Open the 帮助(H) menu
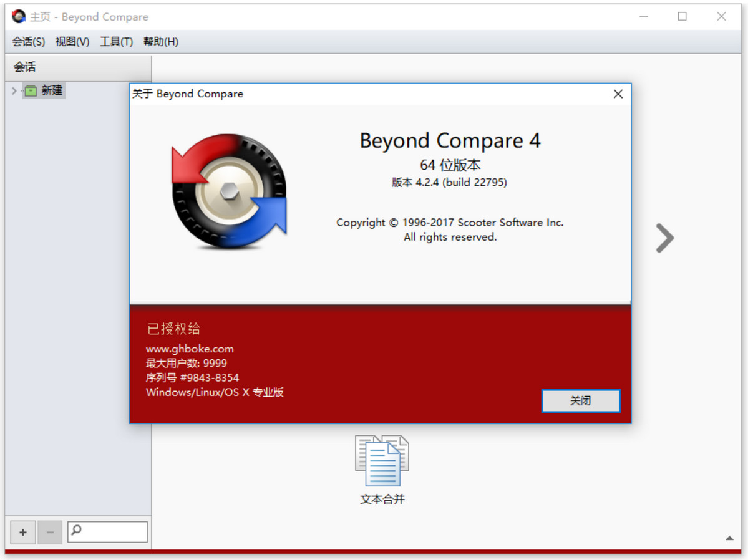 (161, 42)
